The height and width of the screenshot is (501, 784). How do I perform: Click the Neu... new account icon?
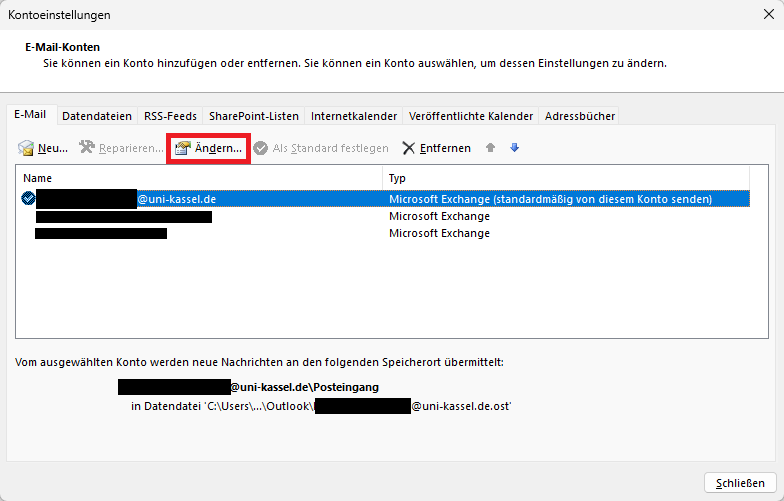coord(26,148)
